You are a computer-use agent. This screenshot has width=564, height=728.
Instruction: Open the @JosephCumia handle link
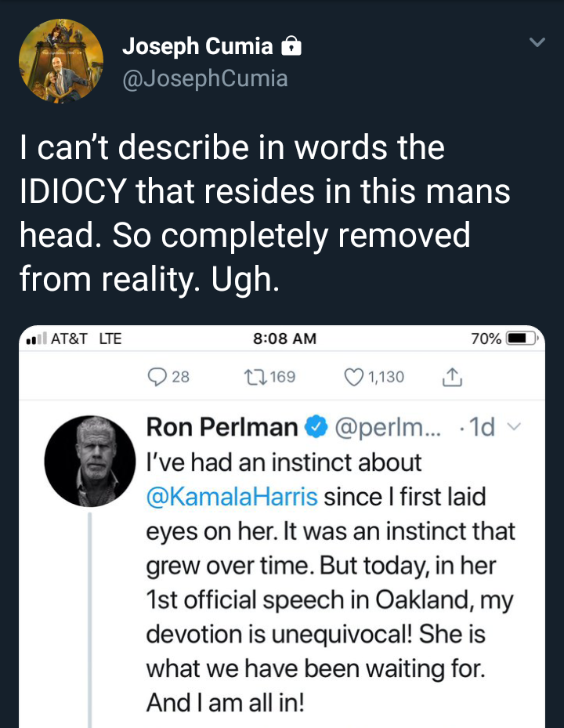[205, 78]
